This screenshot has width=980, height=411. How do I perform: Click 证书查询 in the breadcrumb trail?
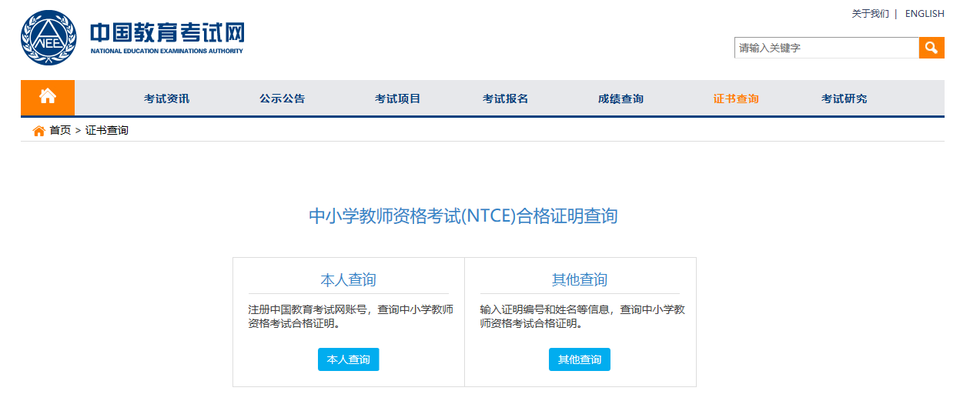(107, 131)
